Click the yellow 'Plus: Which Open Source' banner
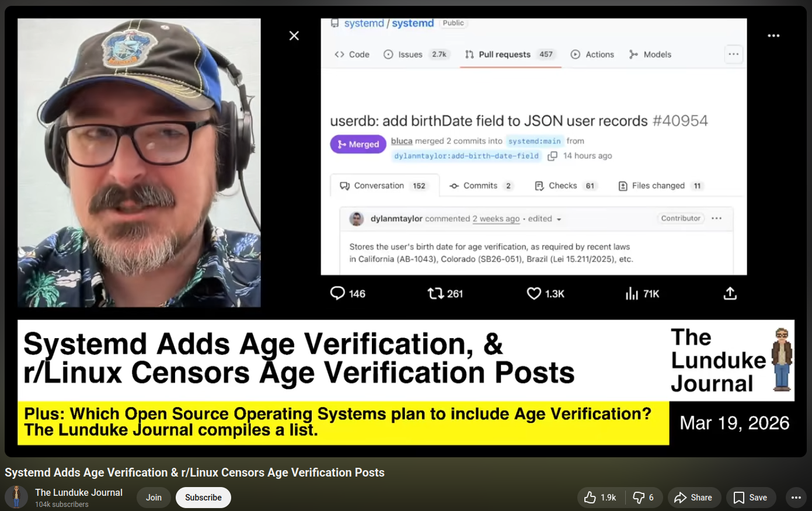 tap(343, 423)
